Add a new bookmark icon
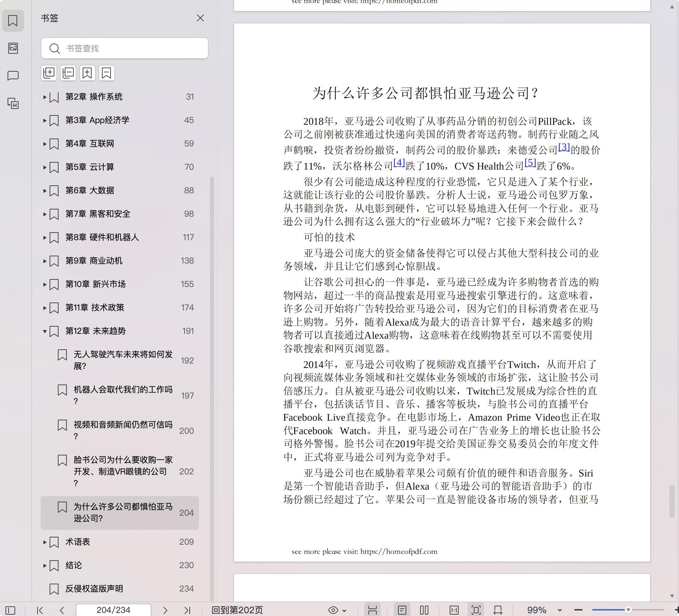679x616 pixels. (87, 73)
